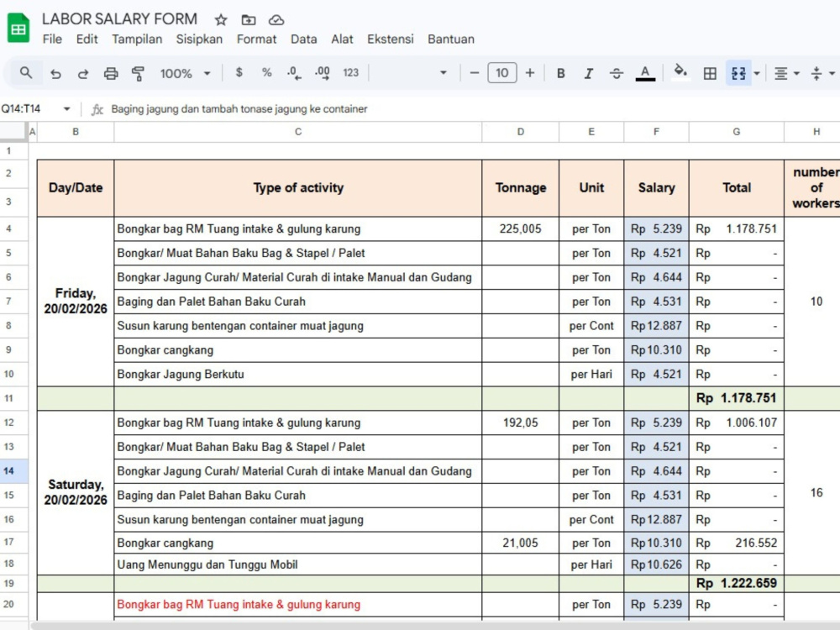This screenshot has height=630, width=840.
Task: Open the Edit menu
Action: tap(87, 39)
